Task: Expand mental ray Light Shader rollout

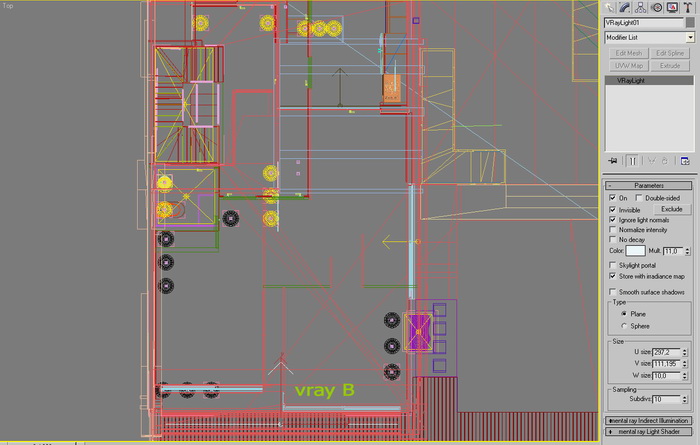Action: pyautogui.click(x=649, y=432)
